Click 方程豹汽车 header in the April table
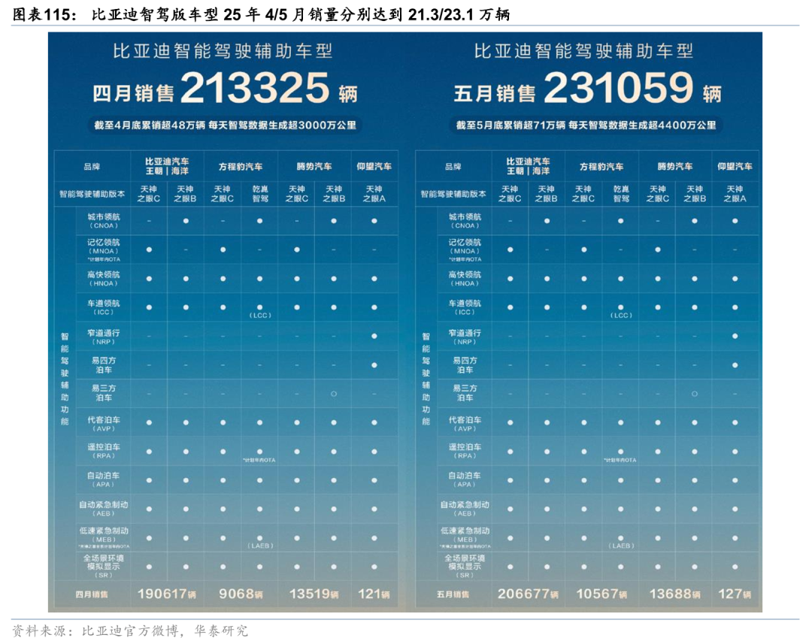 click(x=241, y=166)
